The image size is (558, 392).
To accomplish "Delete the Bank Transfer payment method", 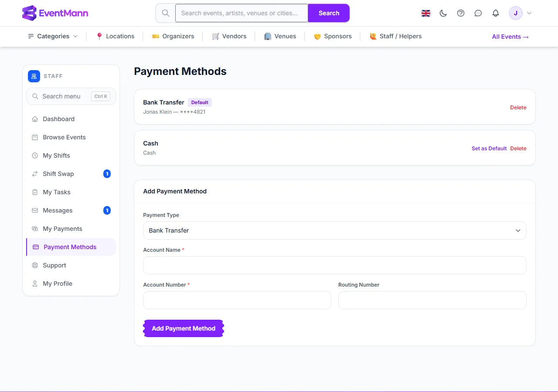I will [518, 108].
